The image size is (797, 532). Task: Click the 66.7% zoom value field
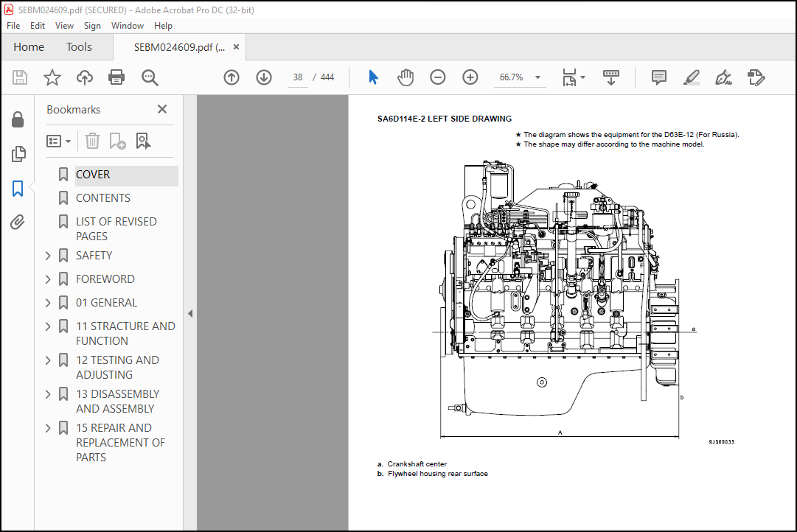(512, 77)
